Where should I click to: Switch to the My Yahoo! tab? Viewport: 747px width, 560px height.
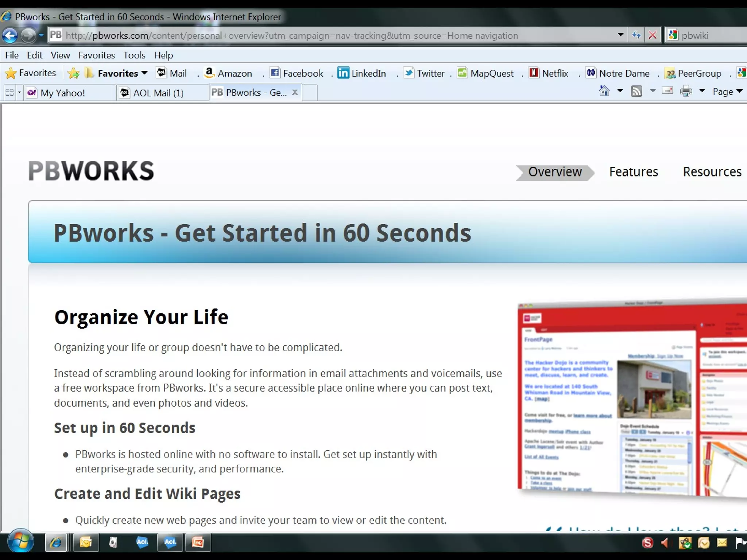coord(70,93)
